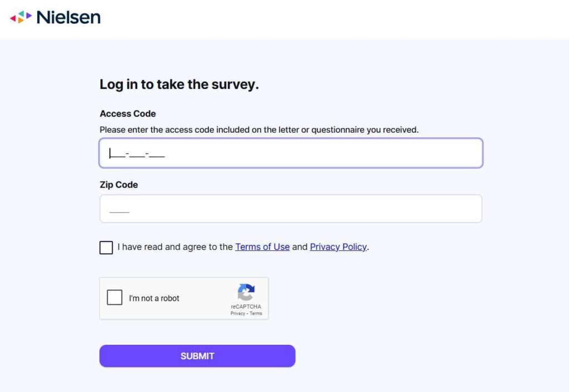Check the terms agreement checkbox
The image size is (569, 392).
[106, 248]
